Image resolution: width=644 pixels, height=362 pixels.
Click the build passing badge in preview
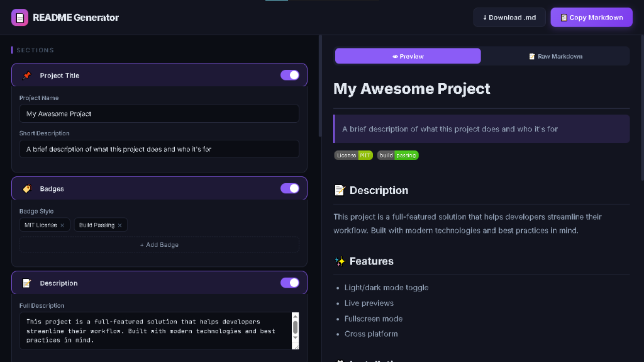[397, 155]
